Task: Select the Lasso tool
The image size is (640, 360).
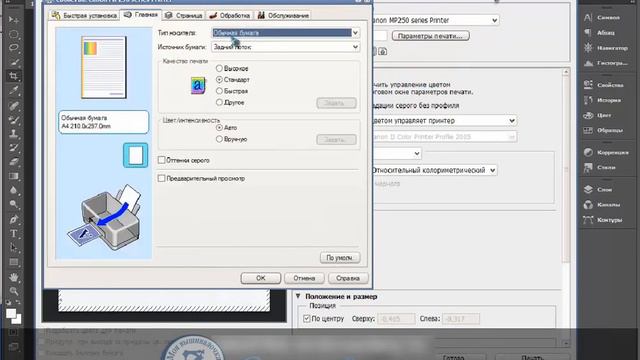Action: (13, 48)
